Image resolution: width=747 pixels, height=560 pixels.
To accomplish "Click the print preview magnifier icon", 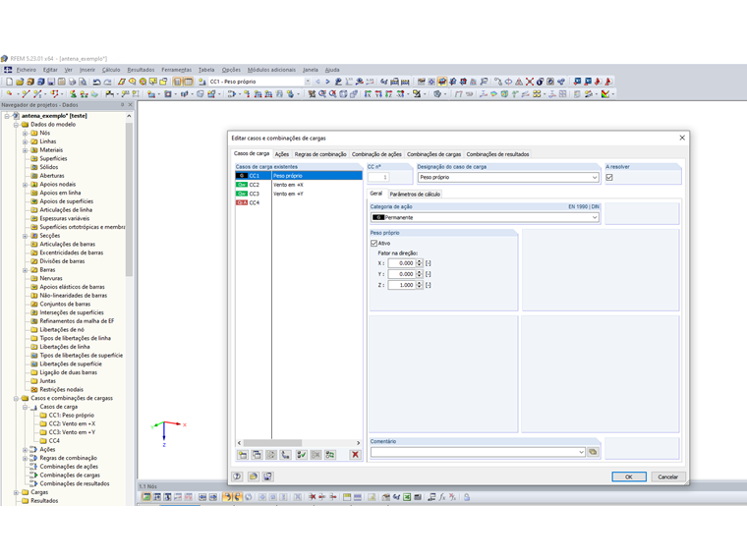I will (x=83, y=82).
